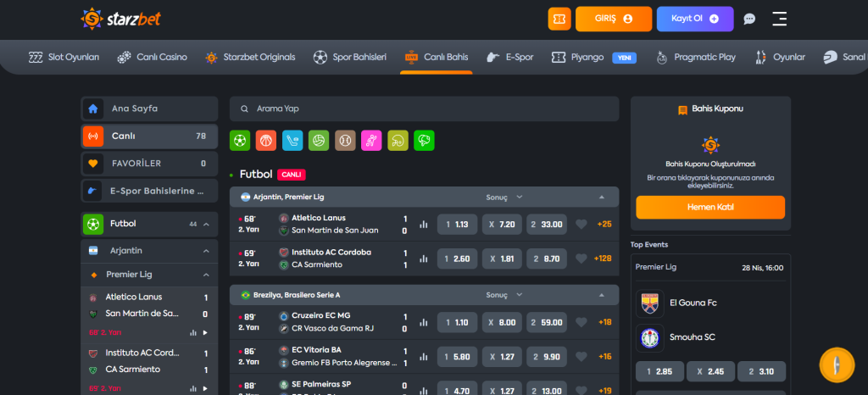
Task: Click play icon in sidebar Atletico Lanus card
Action: [x=205, y=332]
